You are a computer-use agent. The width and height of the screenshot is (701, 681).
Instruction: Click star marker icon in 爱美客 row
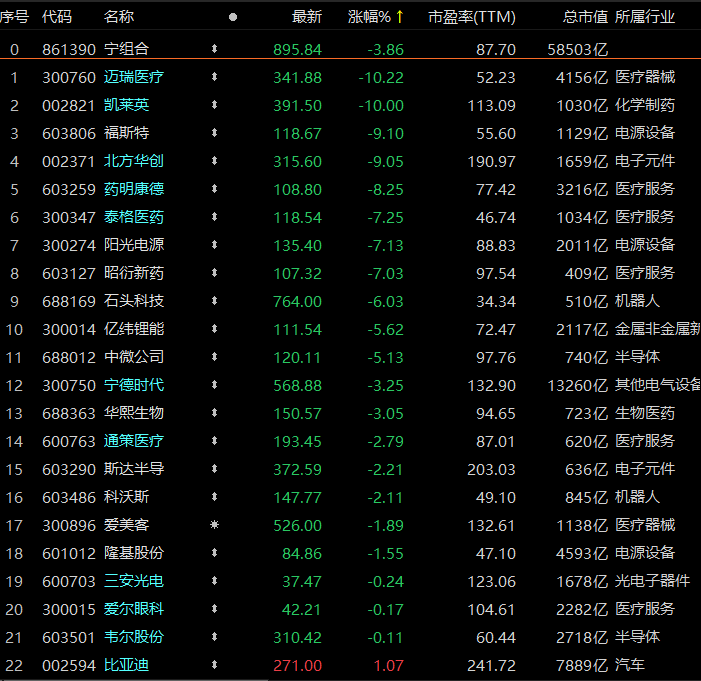click(215, 525)
